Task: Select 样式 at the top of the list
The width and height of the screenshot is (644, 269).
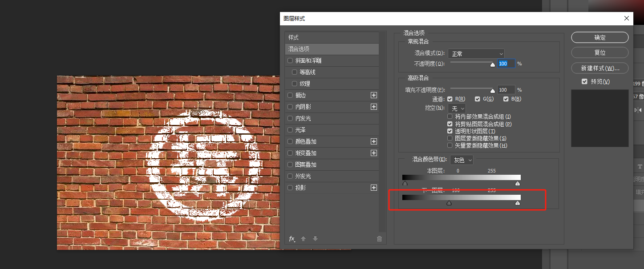Action: coord(332,37)
